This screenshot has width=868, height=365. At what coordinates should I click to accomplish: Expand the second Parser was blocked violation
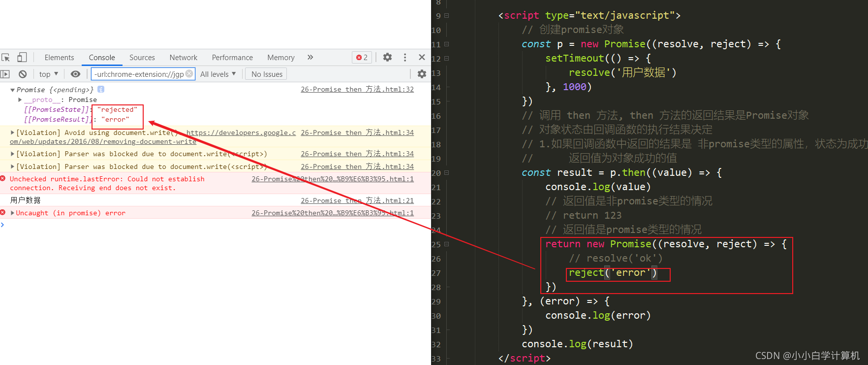click(12, 166)
